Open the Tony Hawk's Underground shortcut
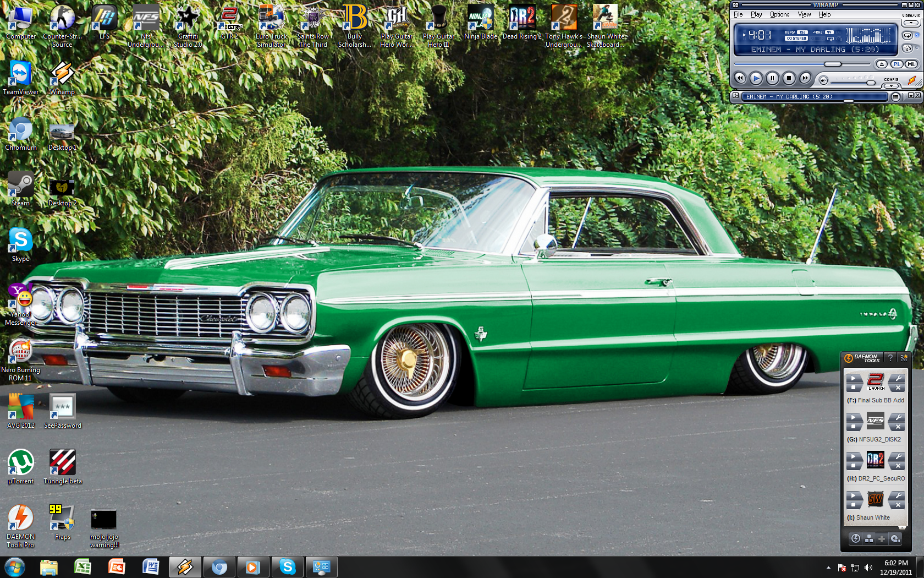This screenshot has width=924, height=578. [x=564, y=25]
